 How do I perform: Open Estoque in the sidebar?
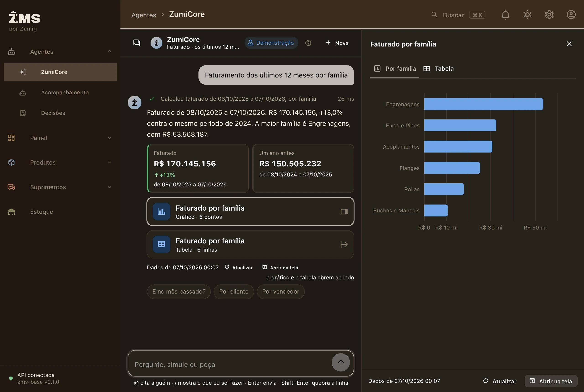[60, 212]
